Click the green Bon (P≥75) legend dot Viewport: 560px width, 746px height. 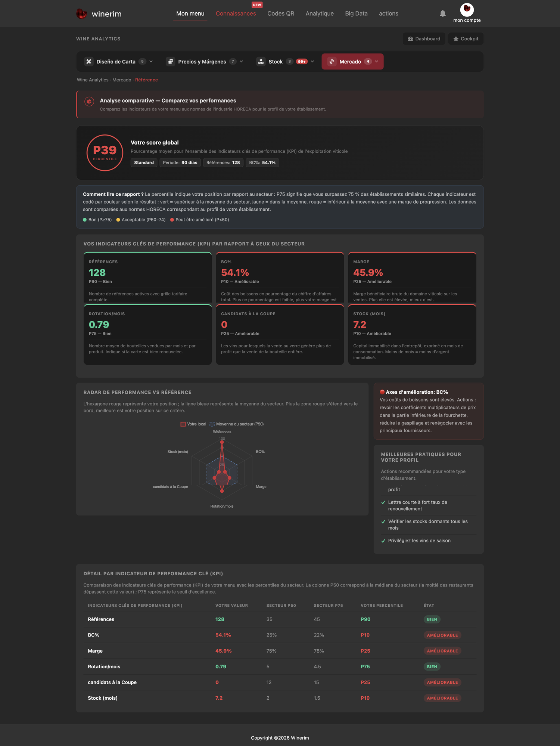click(x=85, y=220)
